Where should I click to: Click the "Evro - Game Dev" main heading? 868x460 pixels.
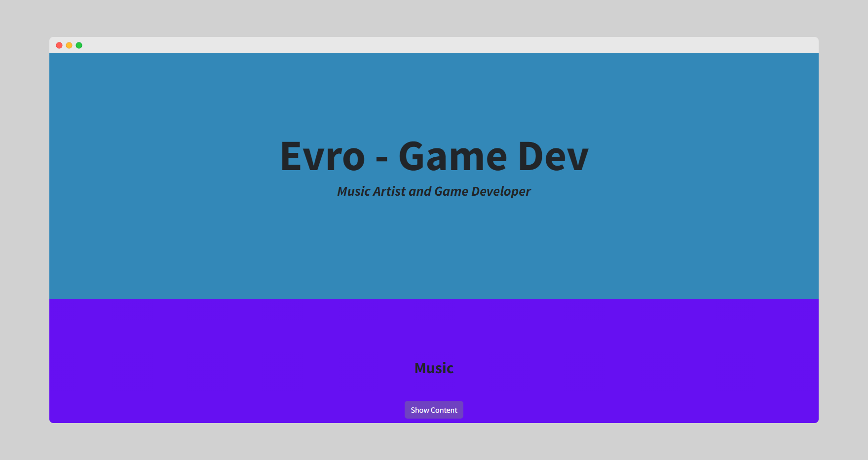pyautogui.click(x=434, y=156)
